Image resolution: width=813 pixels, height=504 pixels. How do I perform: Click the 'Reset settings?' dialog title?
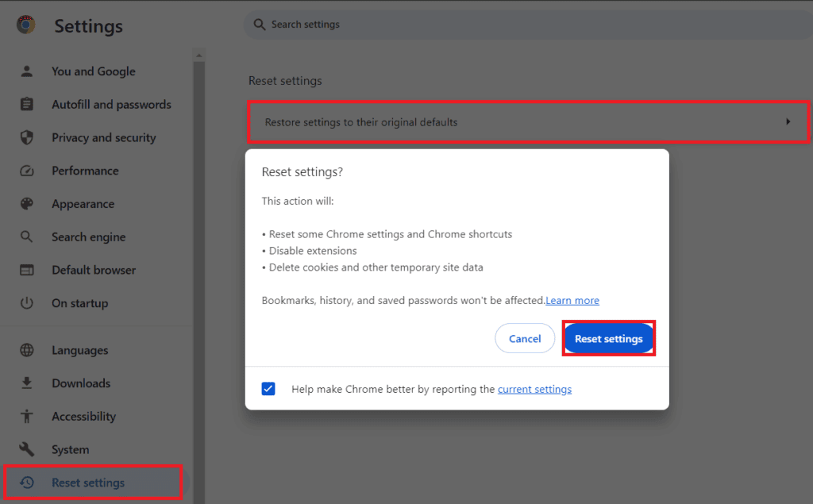coord(302,171)
